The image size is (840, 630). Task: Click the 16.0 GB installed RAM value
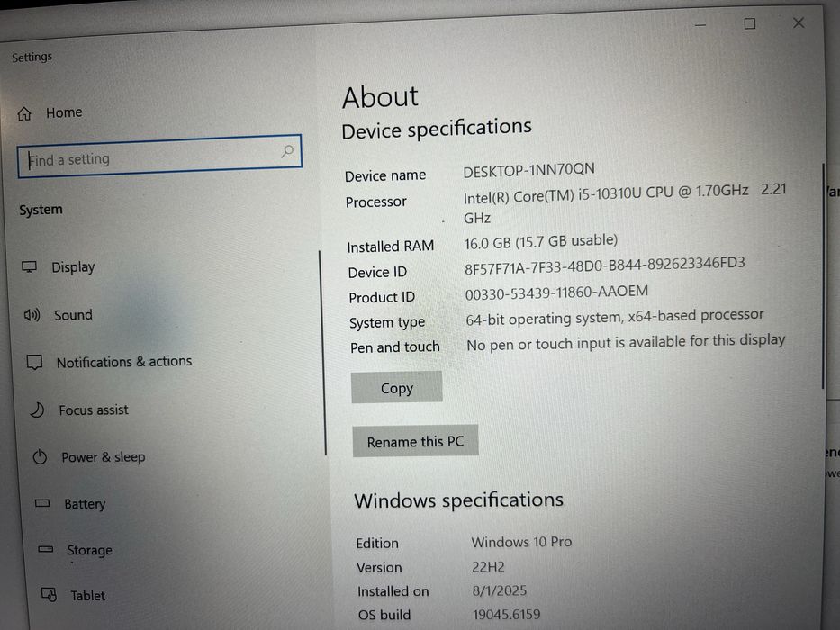coord(540,241)
